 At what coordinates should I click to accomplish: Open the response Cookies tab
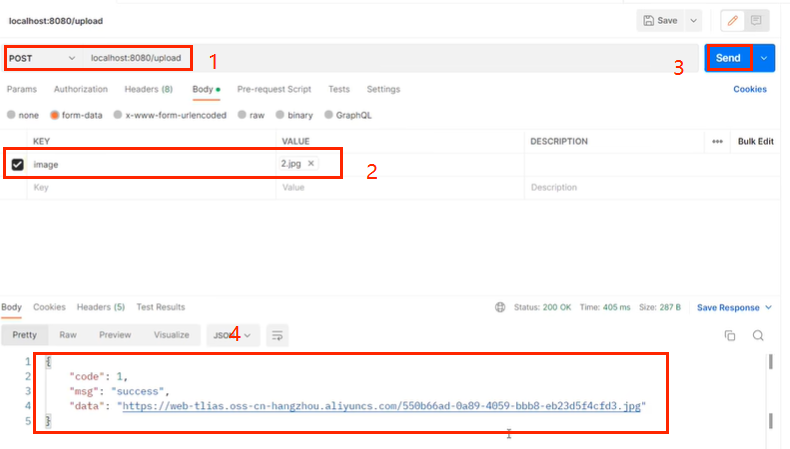click(x=49, y=307)
